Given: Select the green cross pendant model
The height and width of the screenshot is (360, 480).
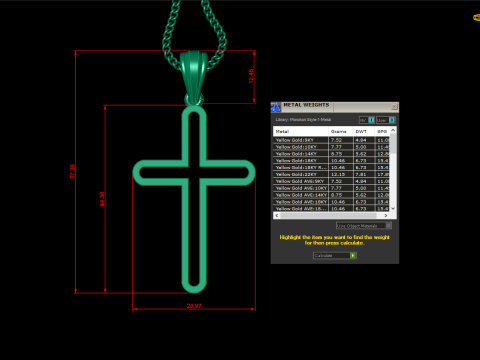Looking at the screenshot, I should (x=194, y=199).
